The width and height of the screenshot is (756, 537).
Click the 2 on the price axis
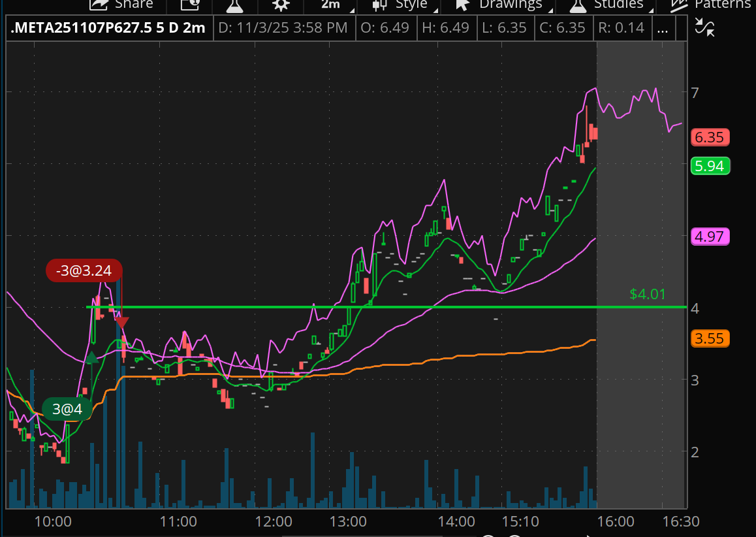[695, 452]
